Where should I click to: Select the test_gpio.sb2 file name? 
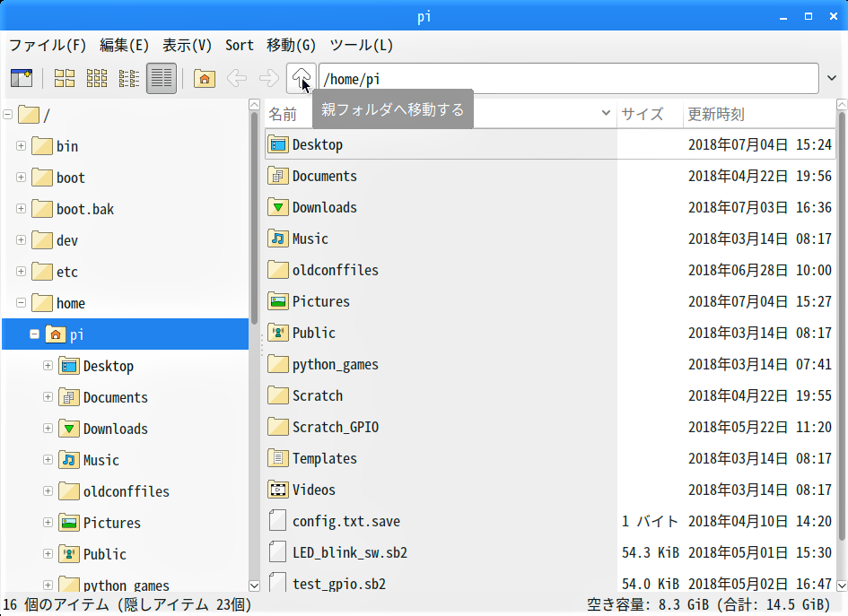pos(339,584)
